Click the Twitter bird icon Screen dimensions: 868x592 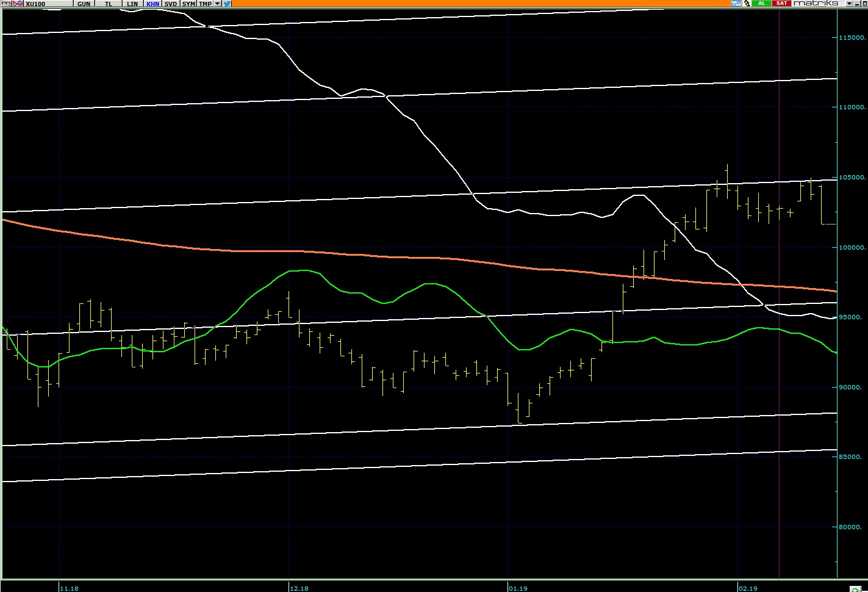pos(227,4)
